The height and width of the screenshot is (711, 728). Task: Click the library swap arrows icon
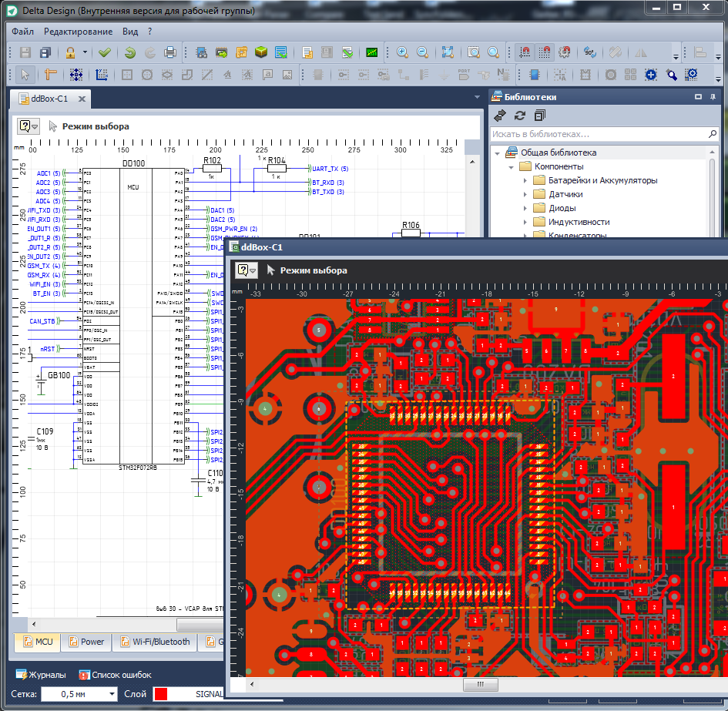500,116
